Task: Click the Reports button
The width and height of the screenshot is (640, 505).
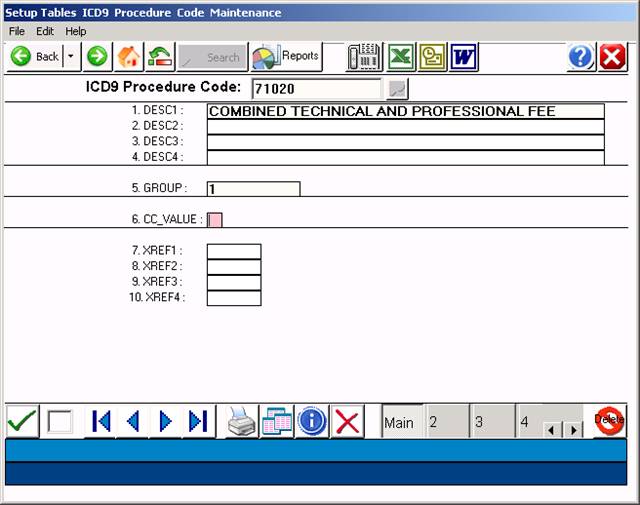Action: tap(286, 57)
